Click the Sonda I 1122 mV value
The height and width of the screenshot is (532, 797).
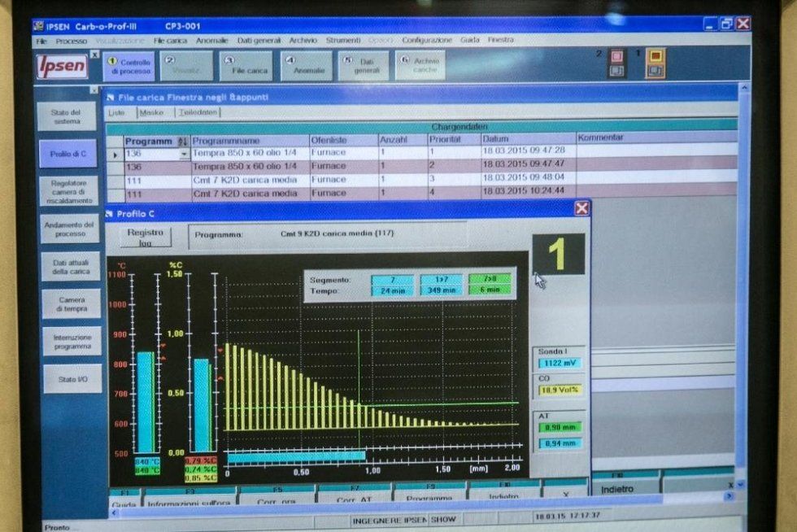560,363
